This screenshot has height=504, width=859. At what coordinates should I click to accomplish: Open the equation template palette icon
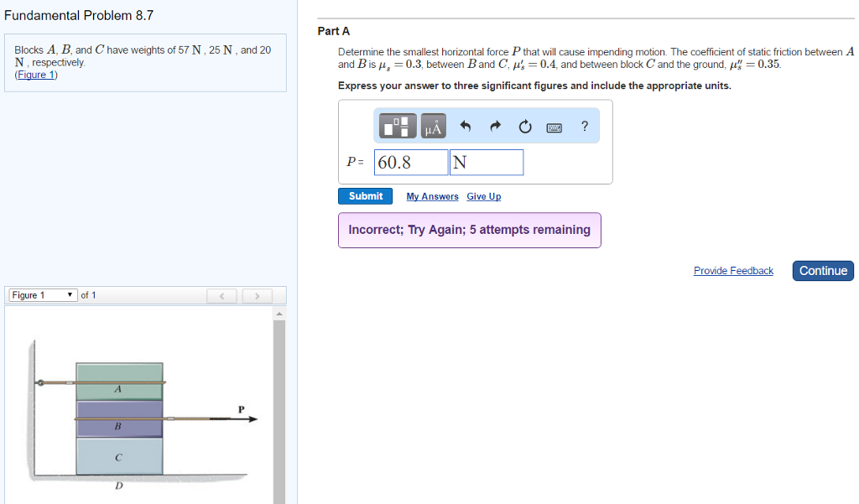pos(396,126)
